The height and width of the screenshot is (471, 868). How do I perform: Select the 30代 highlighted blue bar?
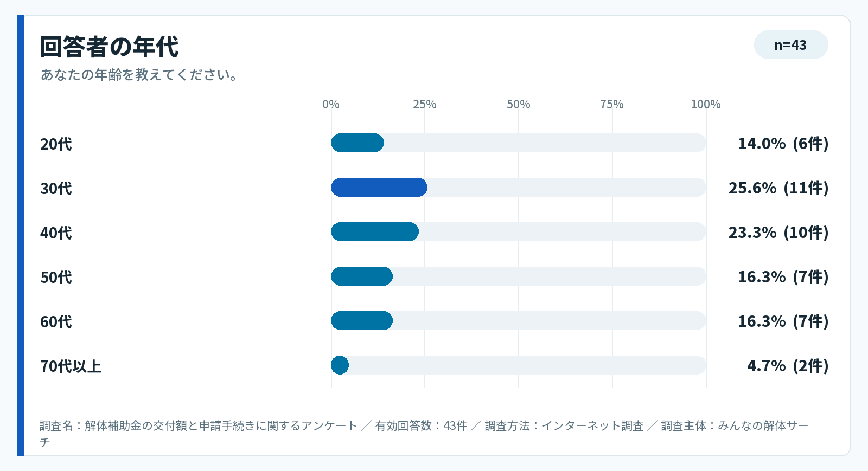(379, 188)
